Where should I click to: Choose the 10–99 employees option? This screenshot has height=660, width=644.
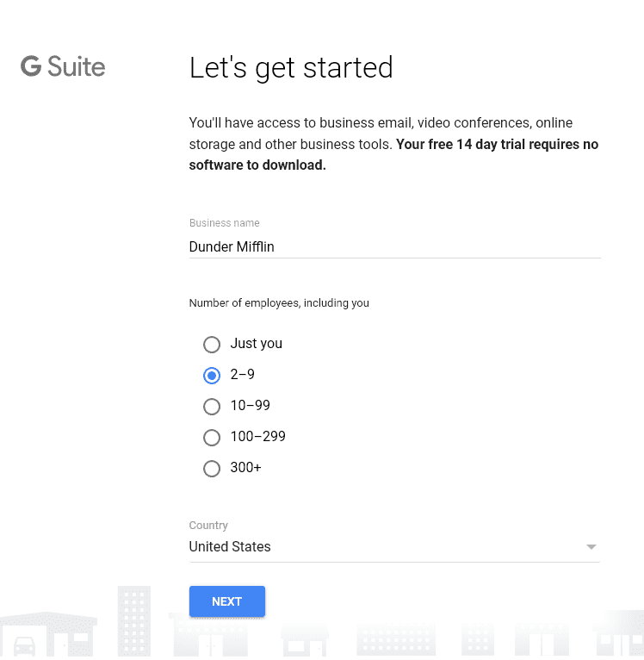point(212,407)
